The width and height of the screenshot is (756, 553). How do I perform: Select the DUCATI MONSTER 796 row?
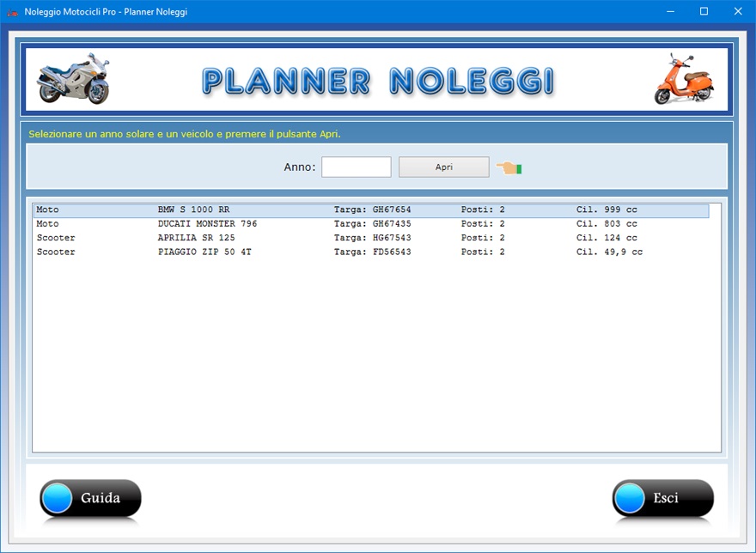[371, 224]
